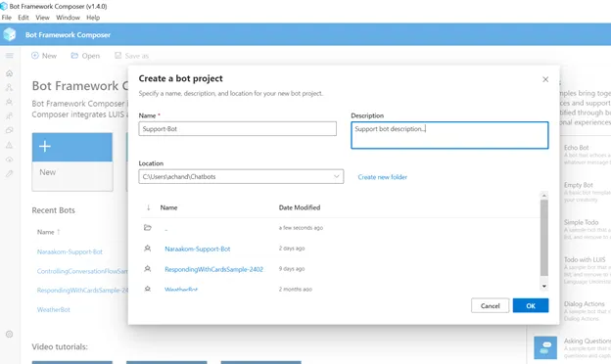611x364 pixels.
Task: Select the Simple Todo sample
Action: tap(581, 222)
